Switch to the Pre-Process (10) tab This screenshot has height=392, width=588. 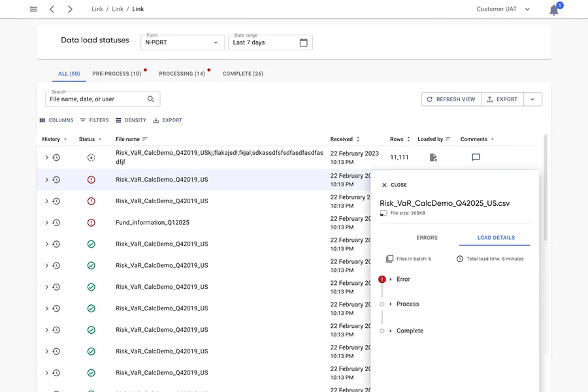(116, 74)
